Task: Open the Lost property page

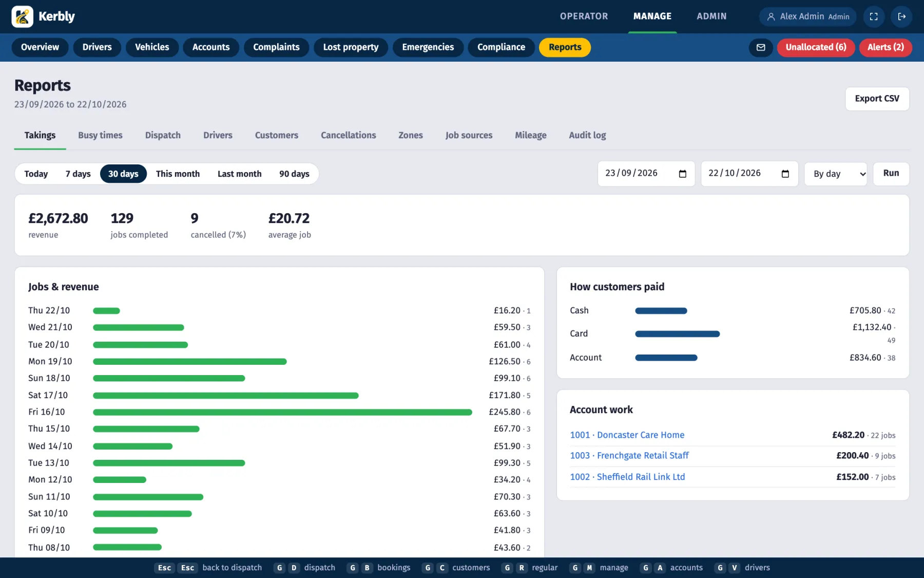Action: coord(351,47)
